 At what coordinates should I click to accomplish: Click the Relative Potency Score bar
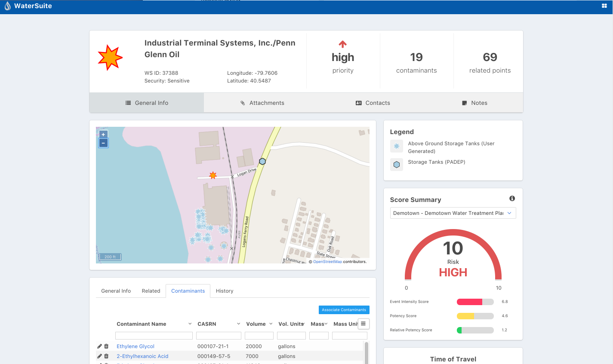pos(475,330)
